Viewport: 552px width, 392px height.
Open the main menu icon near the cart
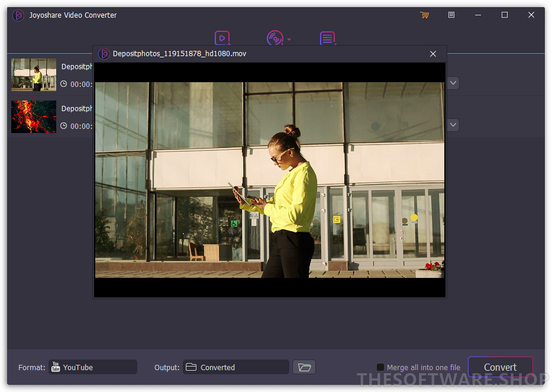tap(451, 15)
